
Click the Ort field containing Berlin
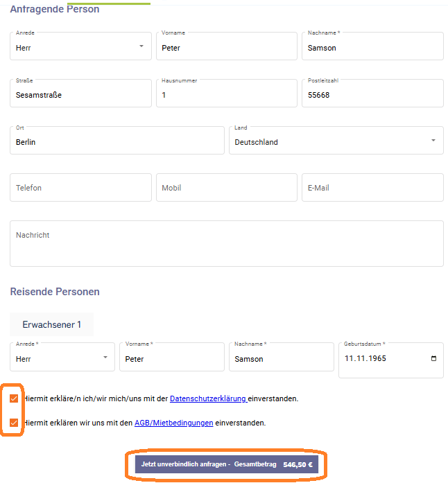coord(117,140)
